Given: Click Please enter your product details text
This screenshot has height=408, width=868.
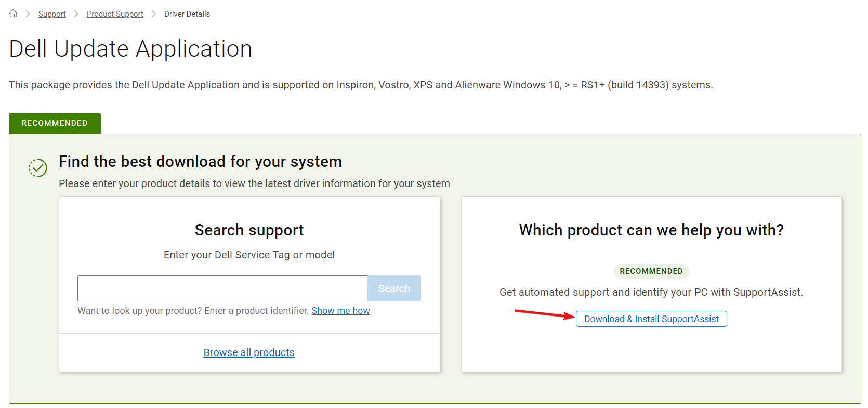Looking at the screenshot, I should pos(254,183).
